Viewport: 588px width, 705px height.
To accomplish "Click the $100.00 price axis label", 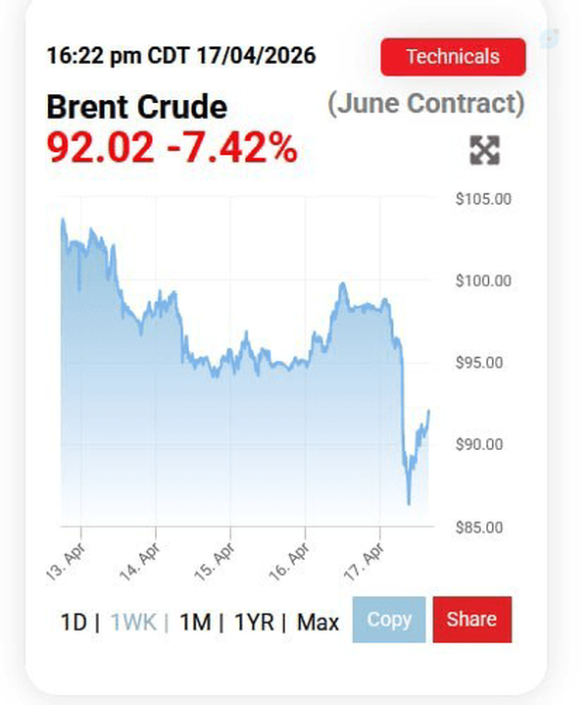I will 483,280.
